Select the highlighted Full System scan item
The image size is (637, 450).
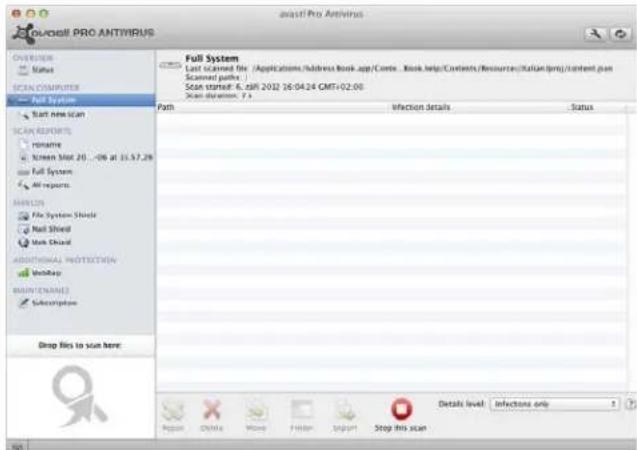click(x=81, y=100)
